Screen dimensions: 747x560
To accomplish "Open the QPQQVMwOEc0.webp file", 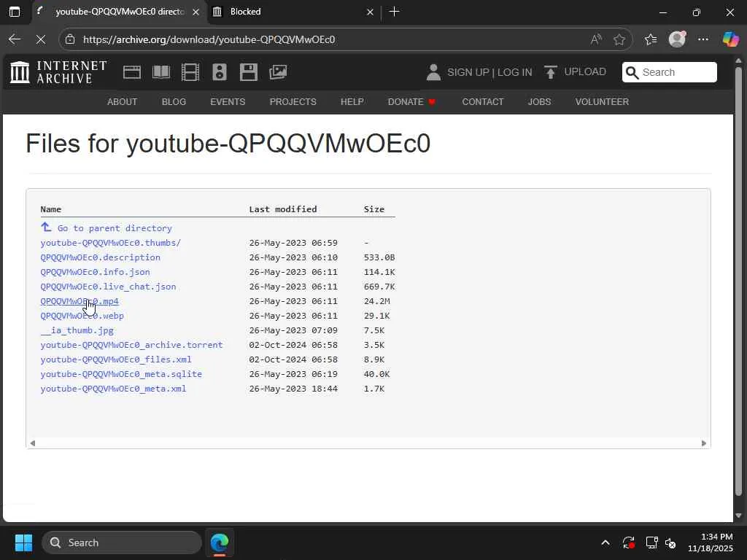I will tap(82, 316).
